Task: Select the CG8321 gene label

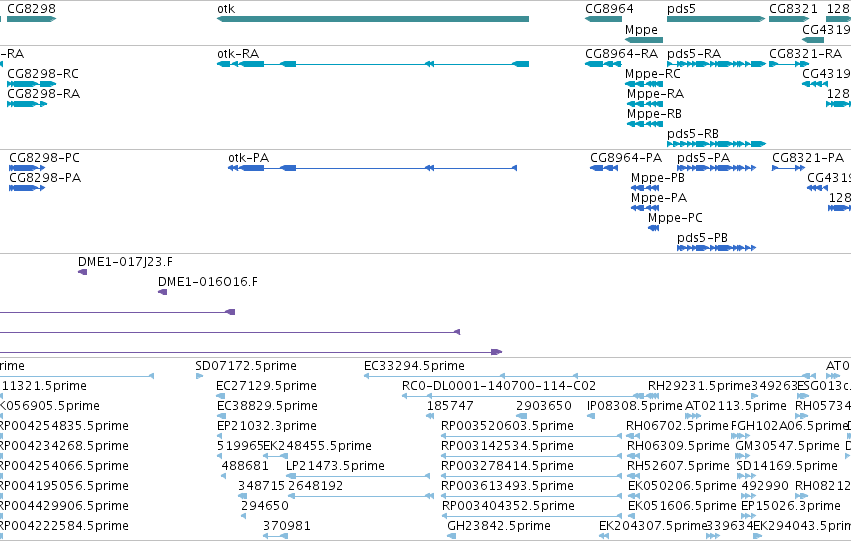Action: click(793, 9)
